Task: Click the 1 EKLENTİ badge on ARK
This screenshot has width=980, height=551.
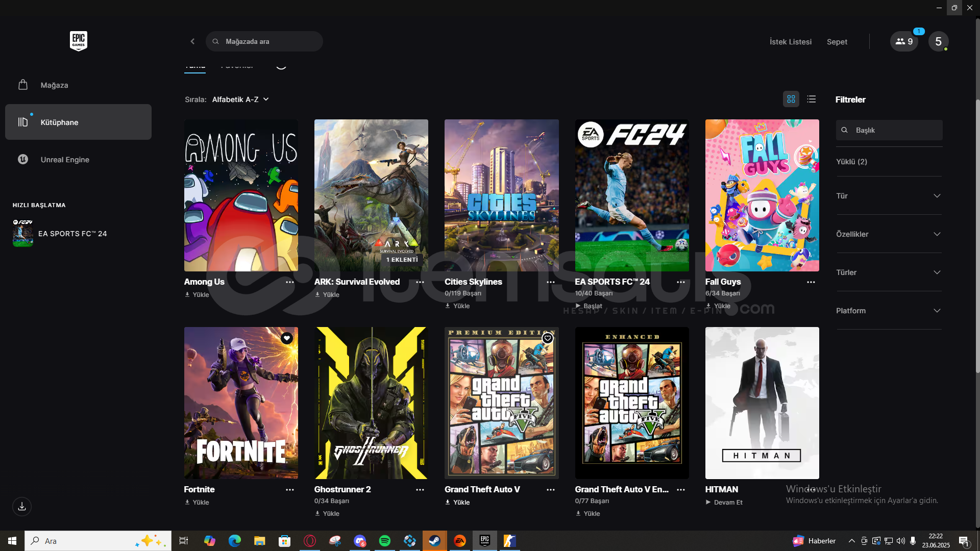Action: (x=402, y=260)
